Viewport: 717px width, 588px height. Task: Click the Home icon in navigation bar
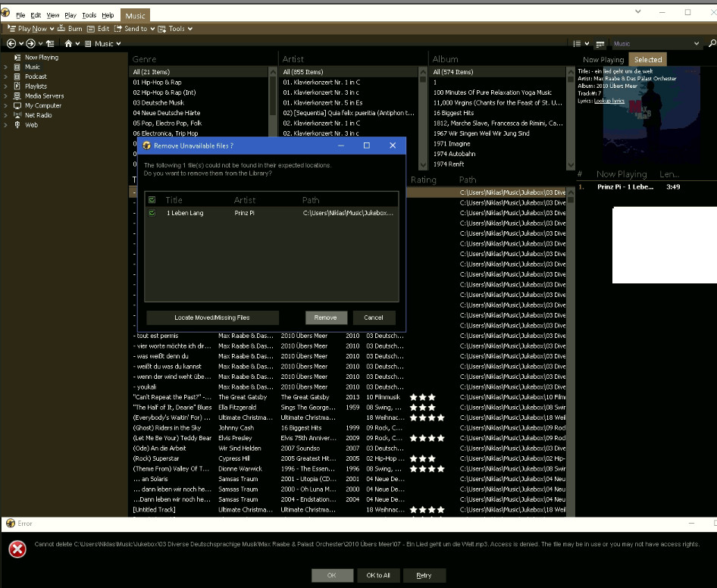click(68, 44)
